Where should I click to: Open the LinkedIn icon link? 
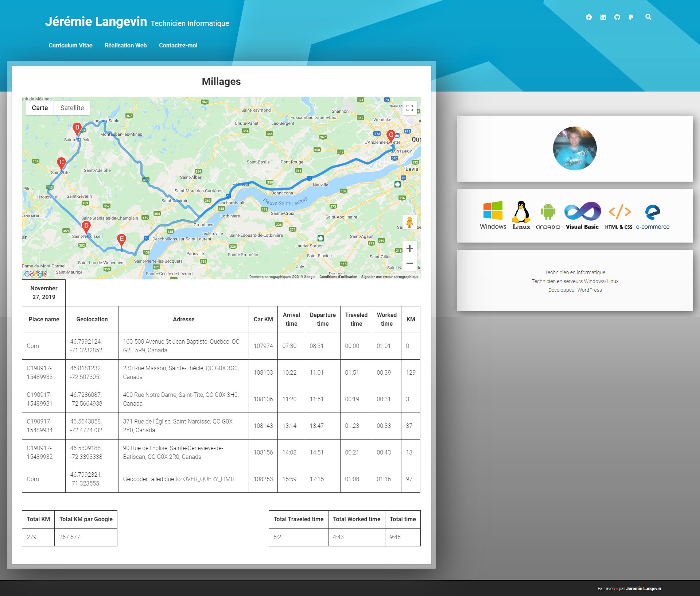click(x=603, y=17)
